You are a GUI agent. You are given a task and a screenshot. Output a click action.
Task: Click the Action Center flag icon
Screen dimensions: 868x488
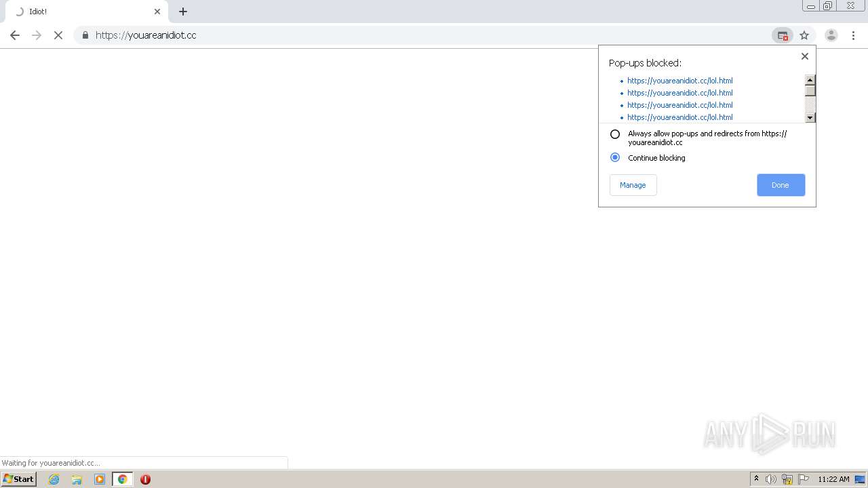[804, 479]
